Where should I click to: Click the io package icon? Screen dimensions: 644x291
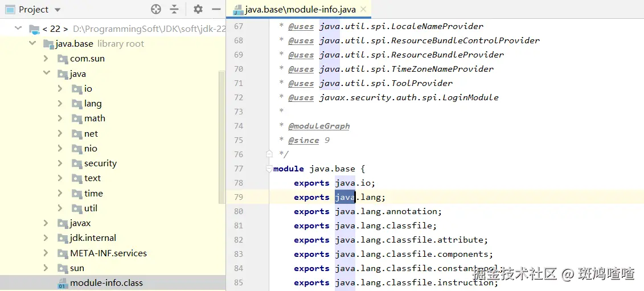(x=77, y=89)
